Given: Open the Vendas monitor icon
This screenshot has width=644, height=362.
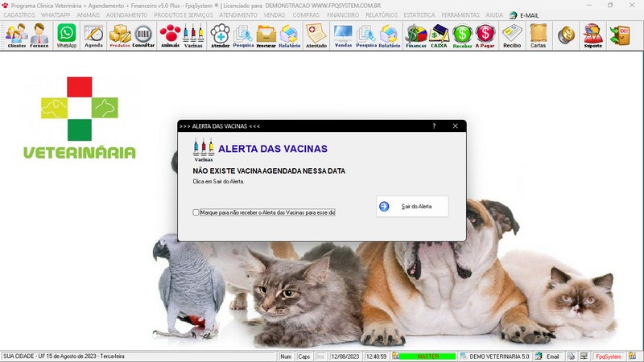Looking at the screenshot, I should [343, 35].
